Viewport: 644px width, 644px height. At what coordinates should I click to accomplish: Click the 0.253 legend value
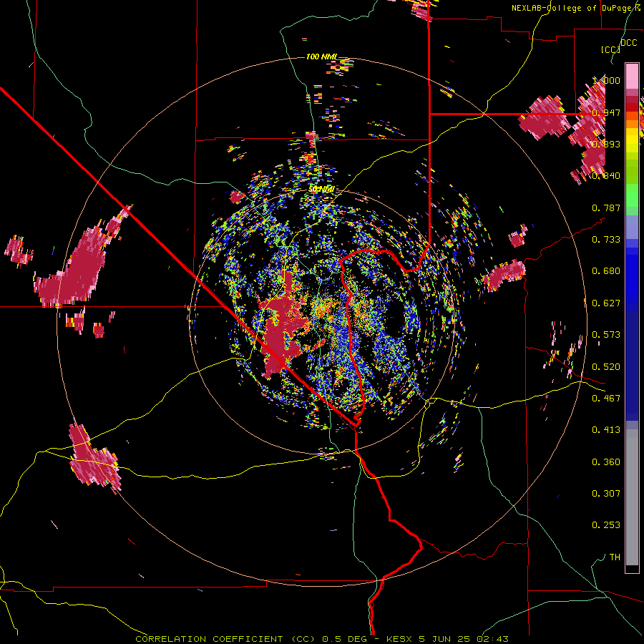pyautogui.click(x=606, y=525)
